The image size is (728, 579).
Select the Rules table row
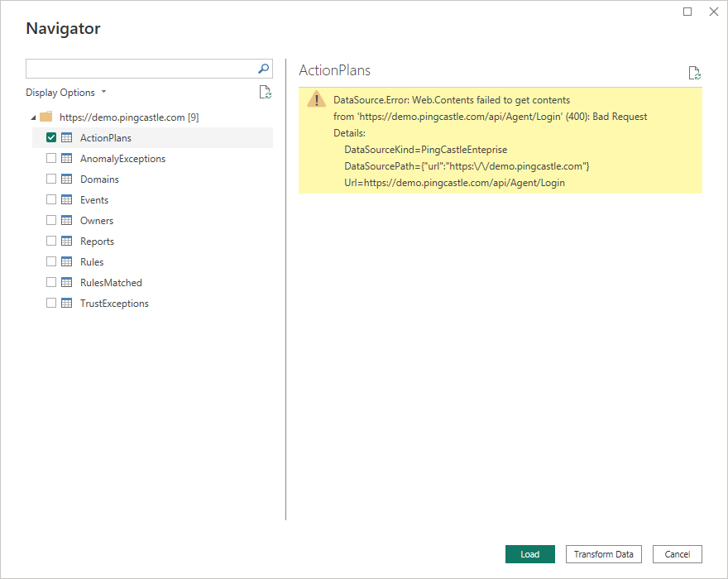[x=152, y=262]
